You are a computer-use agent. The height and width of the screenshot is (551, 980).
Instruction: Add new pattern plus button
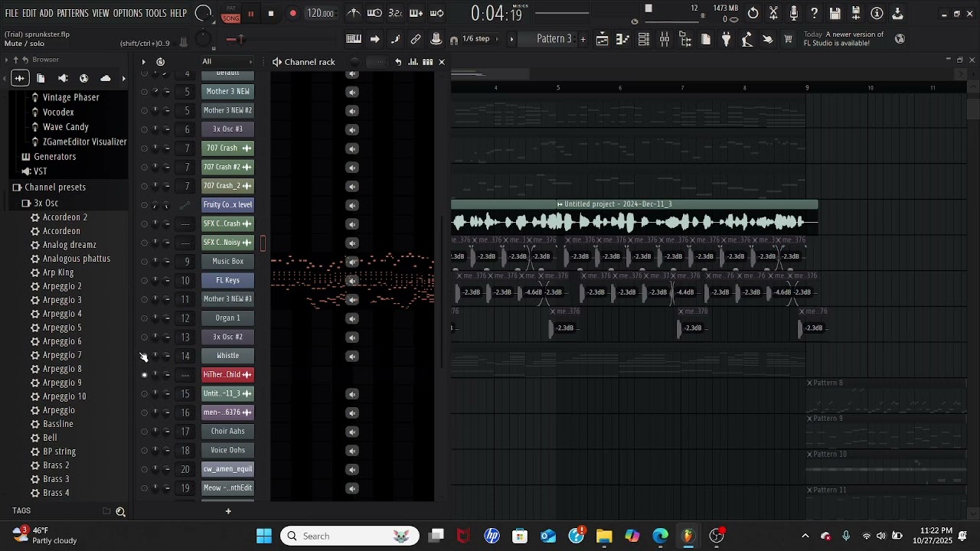[x=583, y=39]
